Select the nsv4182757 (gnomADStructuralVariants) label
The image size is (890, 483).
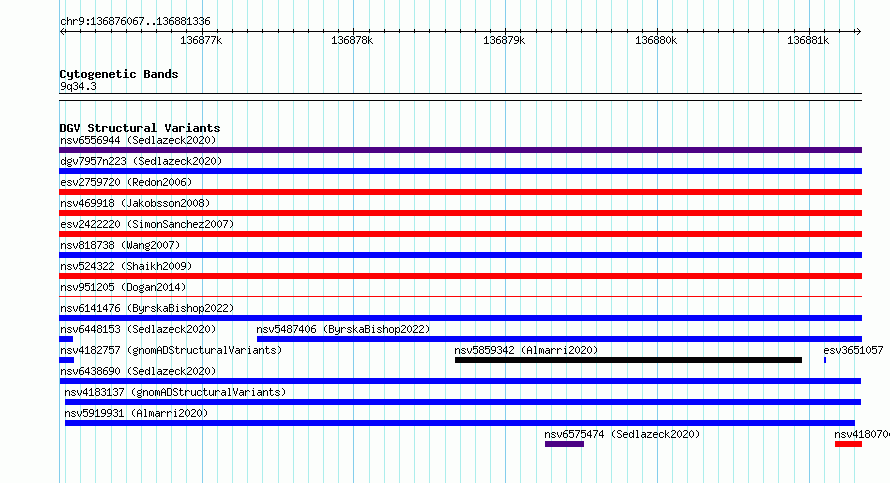pos(171,350)
